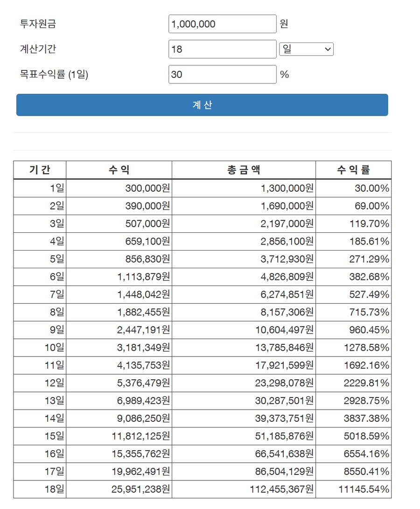
Task: Select the 1일 row in the table
Action: coord(40,188)
